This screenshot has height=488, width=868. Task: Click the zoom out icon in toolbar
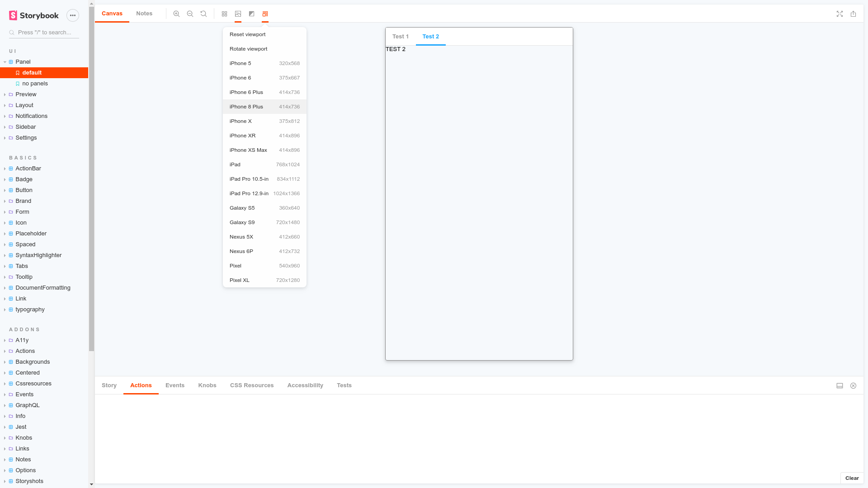pos(190,14)
